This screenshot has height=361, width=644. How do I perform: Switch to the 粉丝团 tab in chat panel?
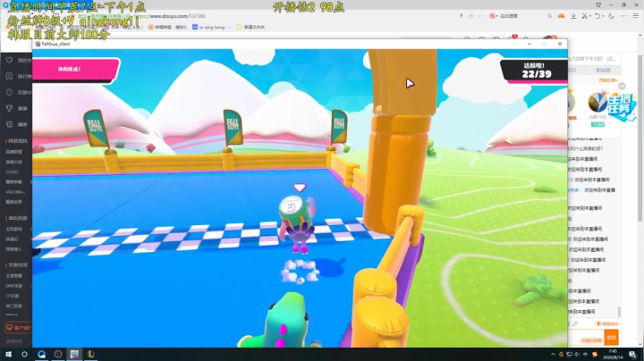tap(603, 71)
